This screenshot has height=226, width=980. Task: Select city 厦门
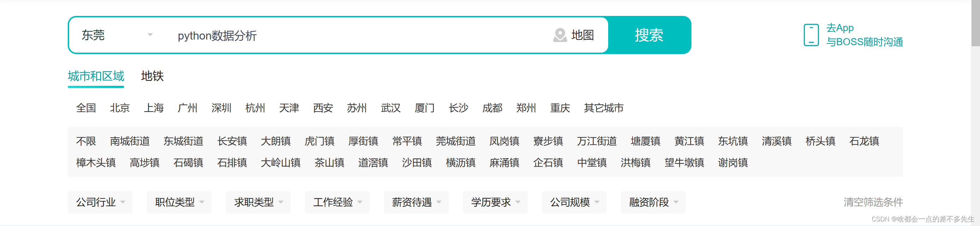(x=425, y=108)
